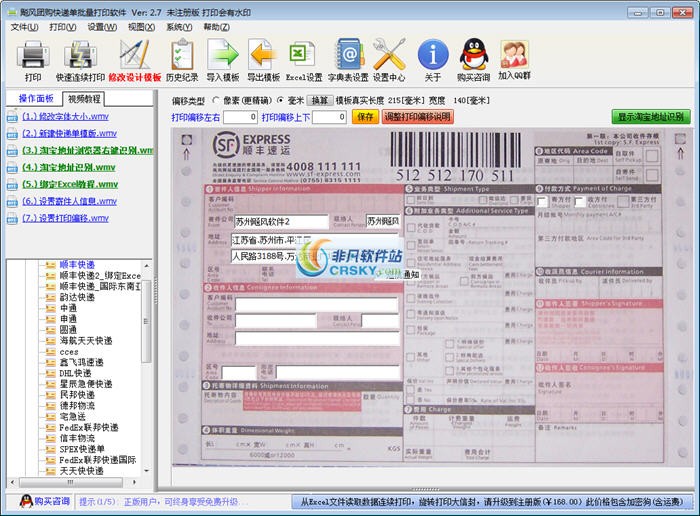Click the 打印 printer icon

33,62
